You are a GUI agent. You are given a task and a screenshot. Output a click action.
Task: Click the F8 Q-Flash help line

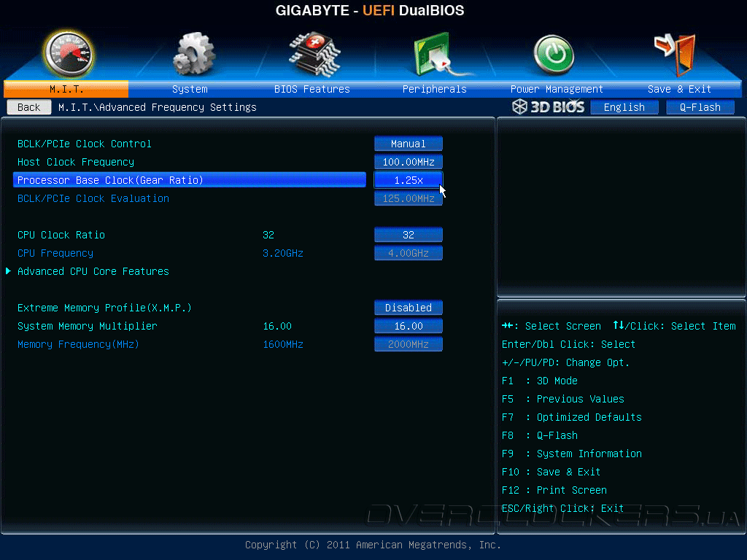point(539,436)
